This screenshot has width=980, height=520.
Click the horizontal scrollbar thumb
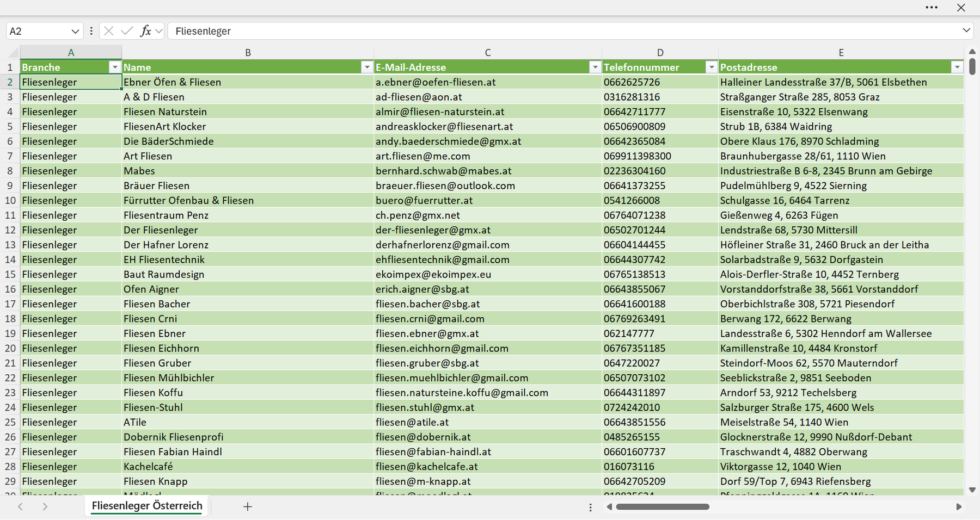pyautogui.click(x=663, y=506)
